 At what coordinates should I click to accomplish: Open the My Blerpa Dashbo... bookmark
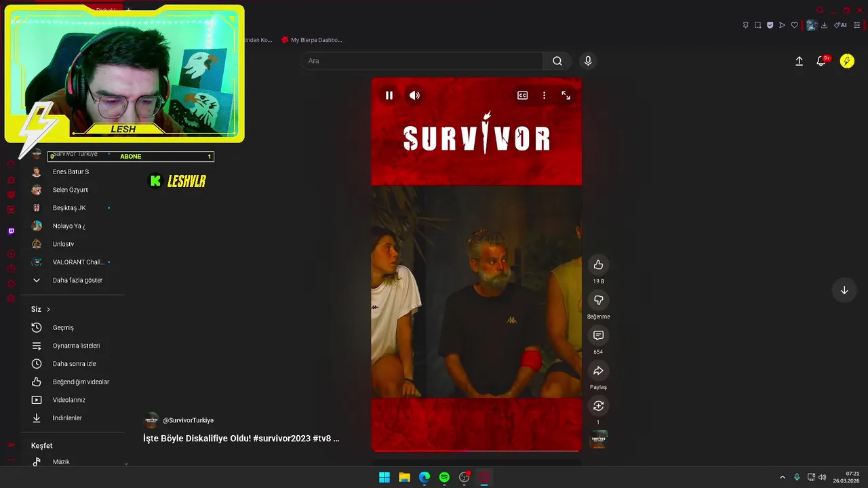coord(312,40)
